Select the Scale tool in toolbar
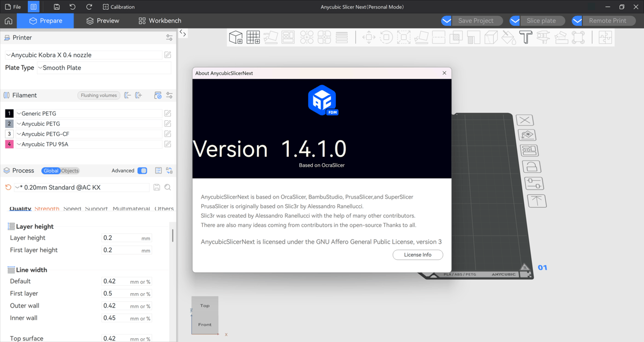The height and width of the screenshot is (342, 644). [x=404, y=37]
